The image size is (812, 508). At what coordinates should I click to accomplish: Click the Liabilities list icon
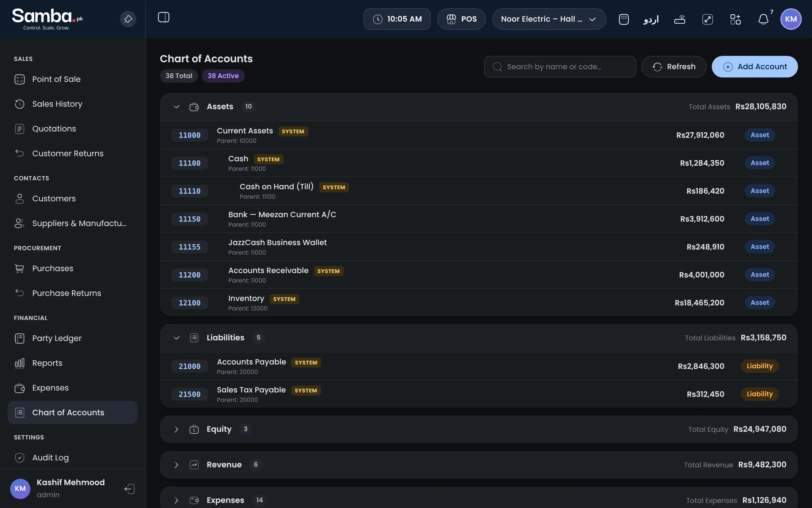194,338
